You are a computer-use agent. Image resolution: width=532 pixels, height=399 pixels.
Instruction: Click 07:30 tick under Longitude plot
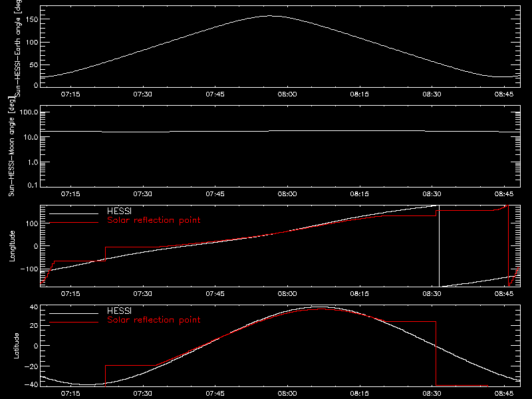(x=142, y=294)
